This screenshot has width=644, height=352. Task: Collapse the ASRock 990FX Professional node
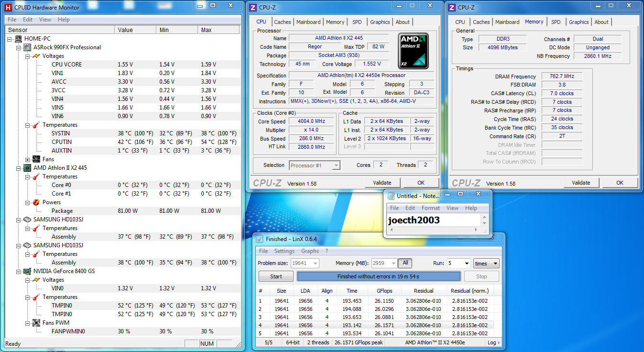[x=19, y=47]
